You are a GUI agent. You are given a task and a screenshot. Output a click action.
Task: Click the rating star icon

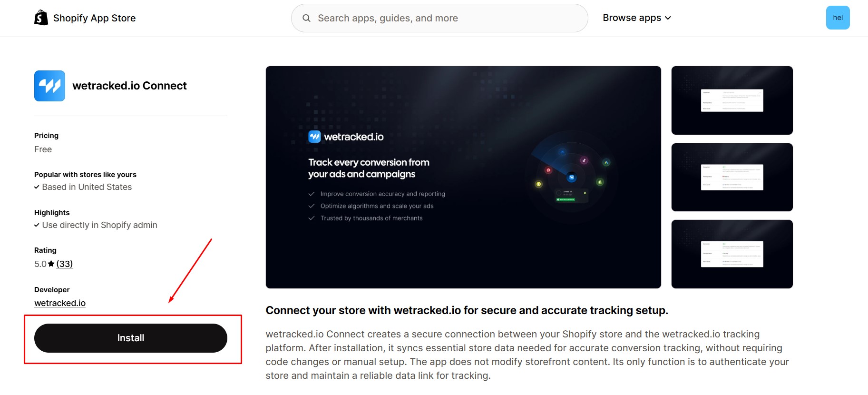(x=51, y=264)
